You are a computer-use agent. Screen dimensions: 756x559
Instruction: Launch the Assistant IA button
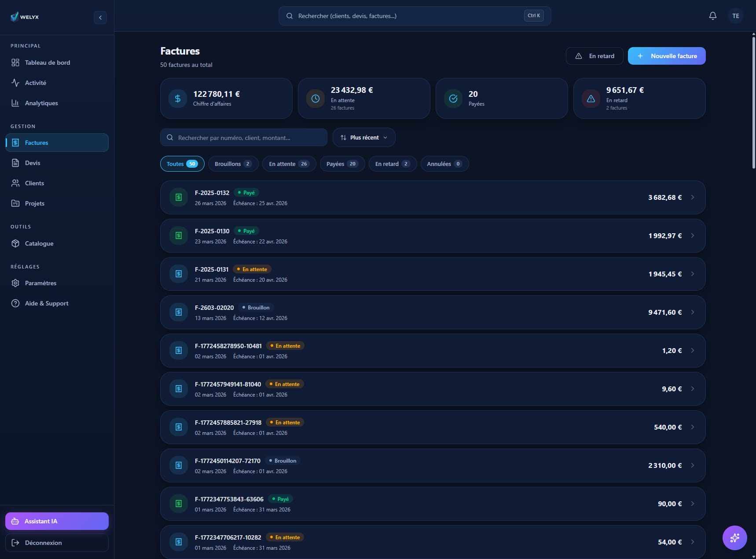tap(57, 521)
